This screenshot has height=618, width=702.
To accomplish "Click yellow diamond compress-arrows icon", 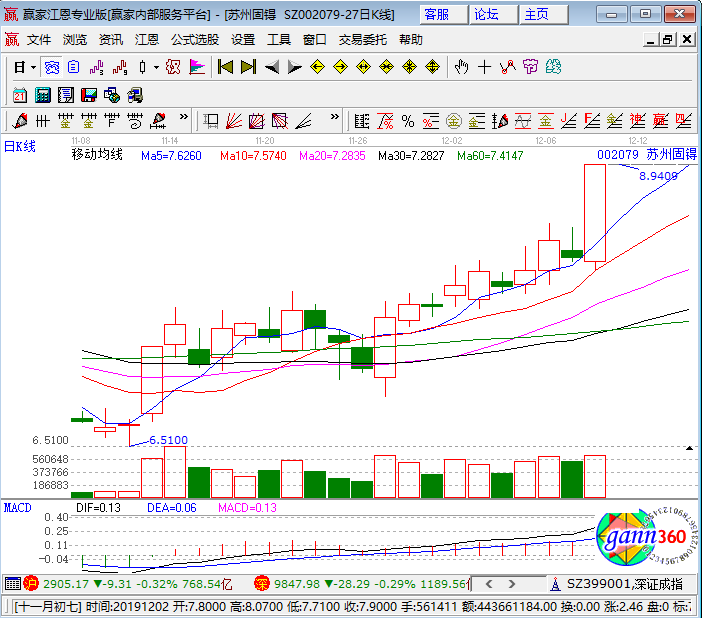I will (386, 67).
